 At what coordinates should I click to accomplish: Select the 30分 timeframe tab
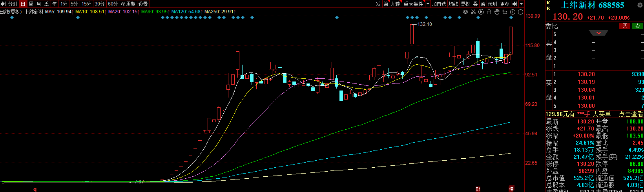(x=99, y=4)
